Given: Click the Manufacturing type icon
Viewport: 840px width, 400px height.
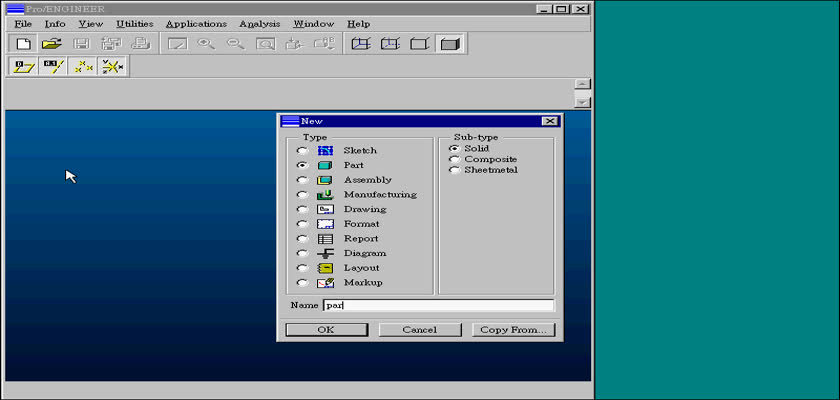Looking at the screenshot, I should click(x=325, y=194).
